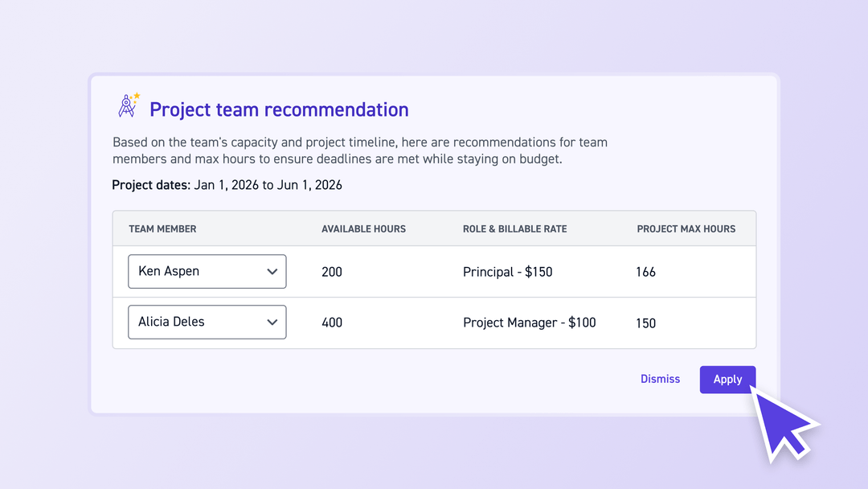Select Ken Aspen's available hours value 200
Screen dimensions: 868x489
coord(331,271)
